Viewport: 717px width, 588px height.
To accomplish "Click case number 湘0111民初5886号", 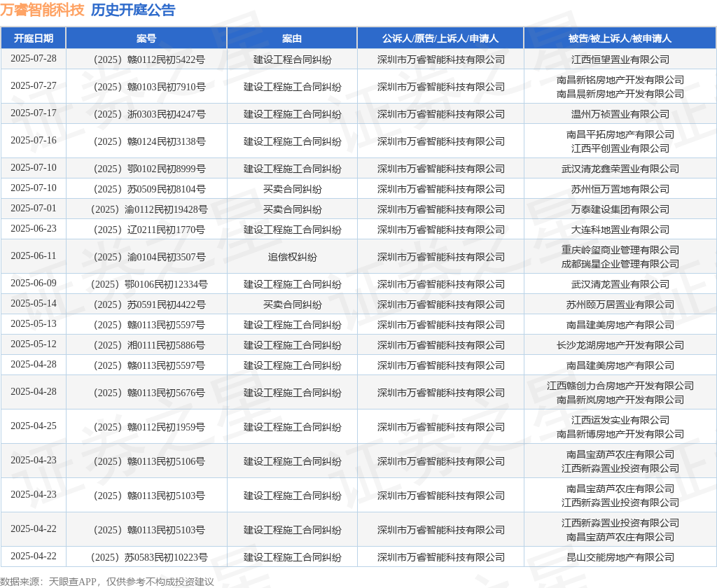I will pos(149,345).
